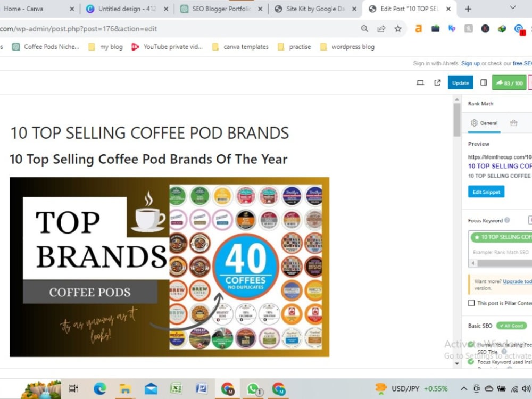Open Task View on the taskbar

[73, 388]
